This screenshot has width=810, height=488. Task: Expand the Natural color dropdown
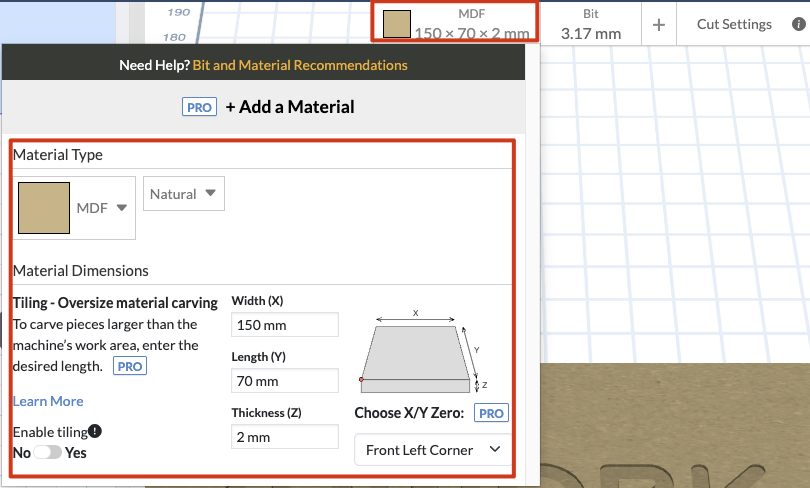184,194
